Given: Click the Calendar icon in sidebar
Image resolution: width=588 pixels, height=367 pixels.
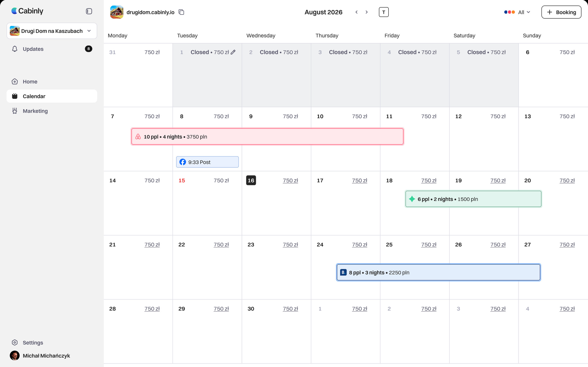Looking at the screenshot, I should [x=15, y=96].
